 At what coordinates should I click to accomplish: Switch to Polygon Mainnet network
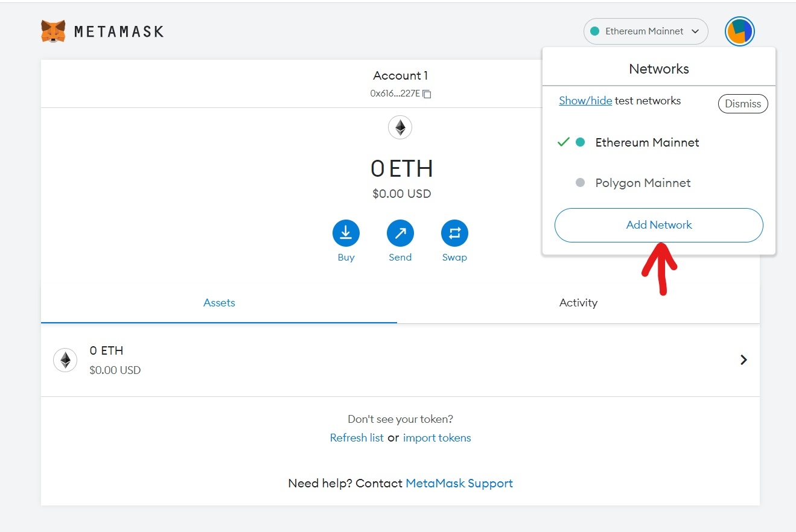click(643, 183)
